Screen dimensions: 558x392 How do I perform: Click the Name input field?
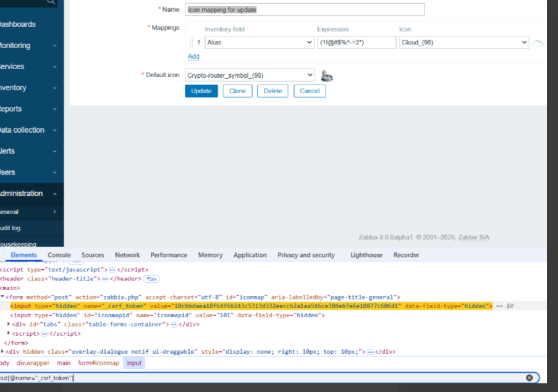point(305,10)
